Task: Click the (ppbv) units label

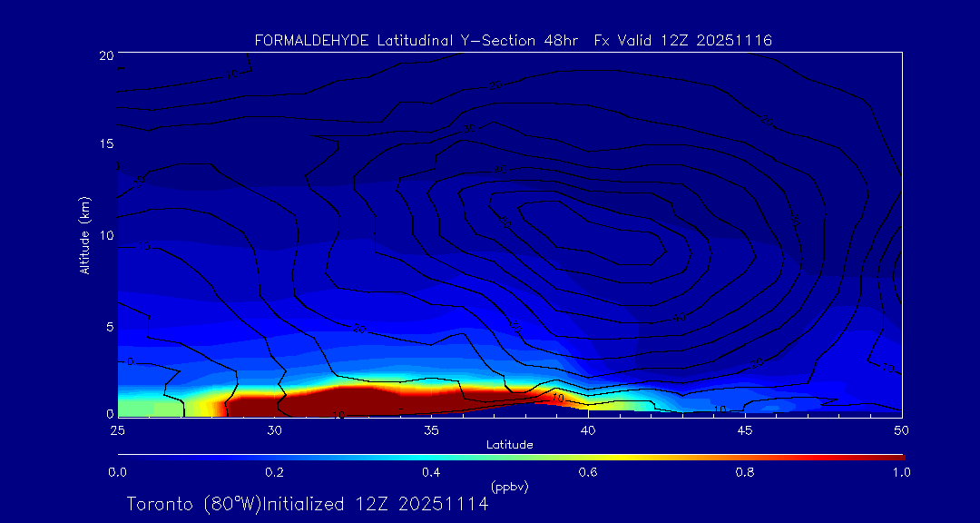Action: tap(509, 487)
